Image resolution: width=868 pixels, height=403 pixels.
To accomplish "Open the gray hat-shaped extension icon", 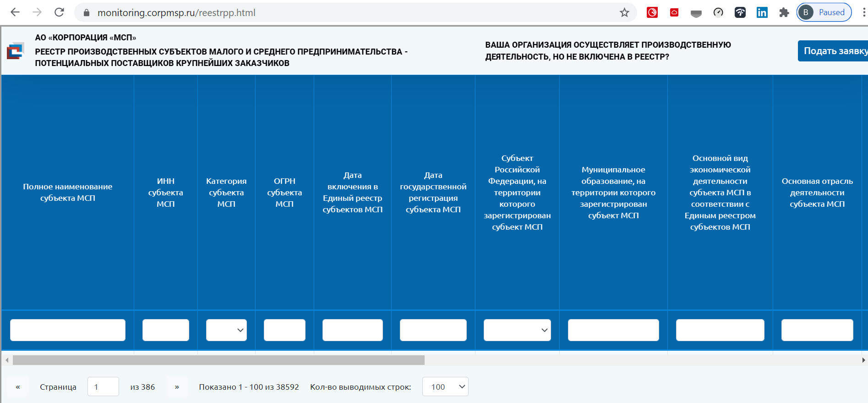I will 696,13.
